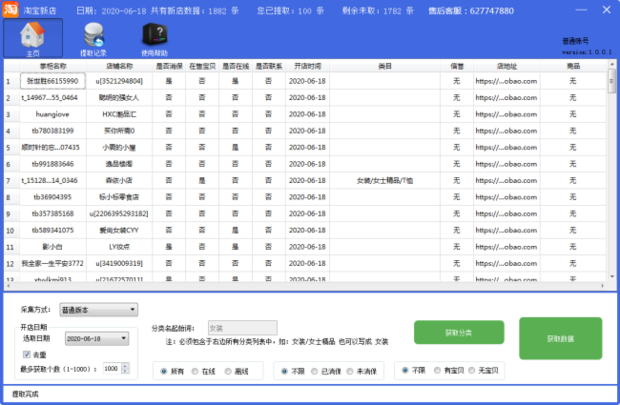Open the 提取记录 database records icon

point(94,39)
